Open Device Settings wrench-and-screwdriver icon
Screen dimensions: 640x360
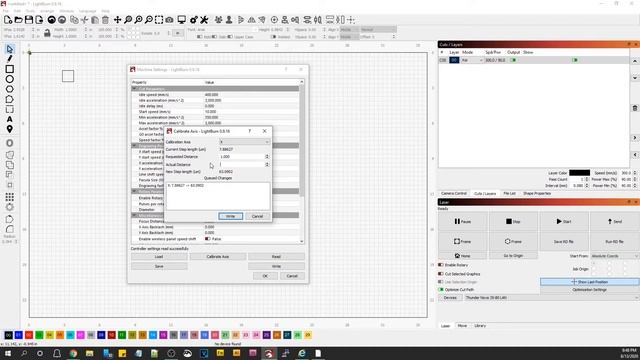[204, 20]
